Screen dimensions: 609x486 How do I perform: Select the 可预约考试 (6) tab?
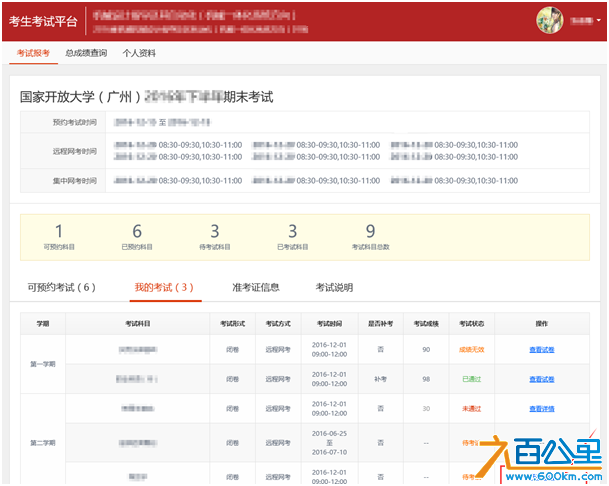61,287
